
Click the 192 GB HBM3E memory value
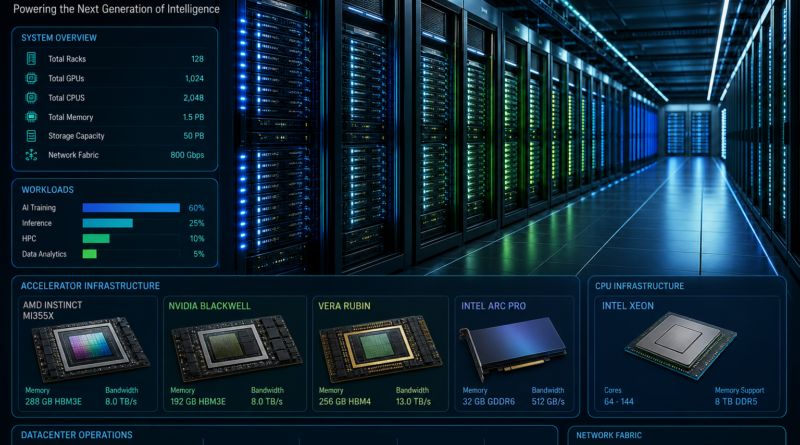pyautogui.click(x=198, y=402)
